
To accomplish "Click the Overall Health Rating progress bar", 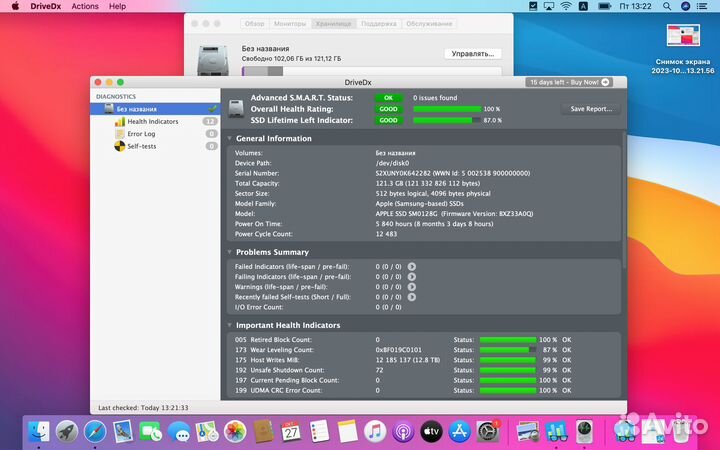I will pyautogui.click(x=447, y=109).
